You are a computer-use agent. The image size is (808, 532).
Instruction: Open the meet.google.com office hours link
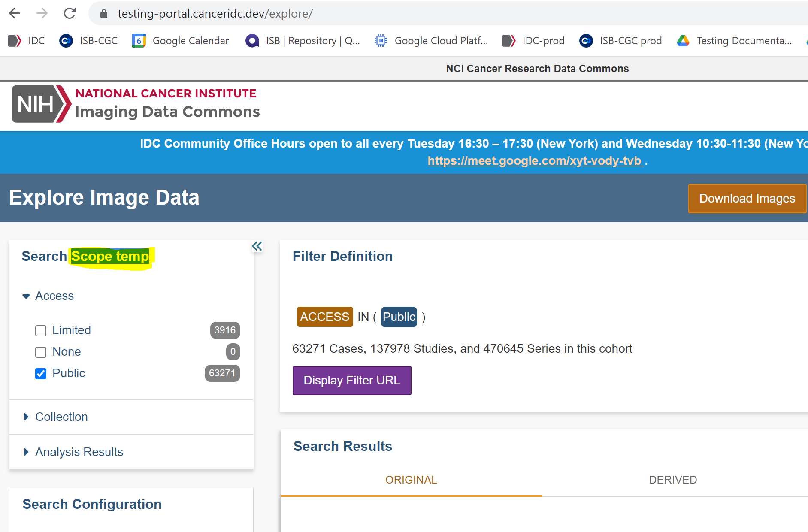[x=536, y=161]
